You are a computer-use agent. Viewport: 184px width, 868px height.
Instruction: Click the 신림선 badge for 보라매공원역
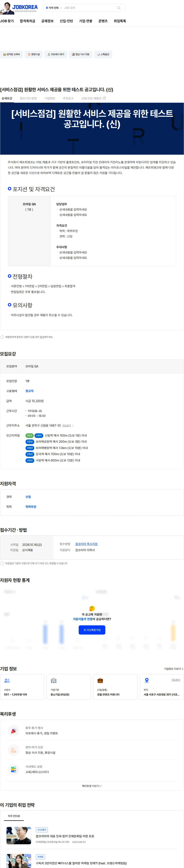pos(30,441)
